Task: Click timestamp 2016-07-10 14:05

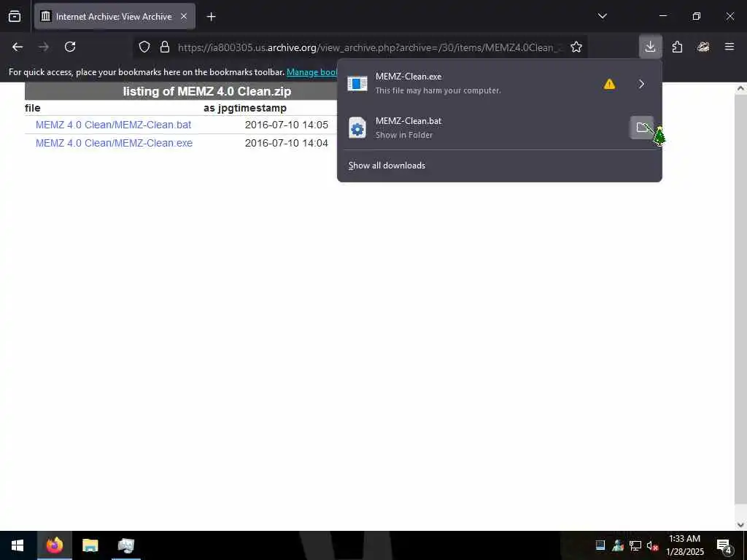Action: click(286, 125)
